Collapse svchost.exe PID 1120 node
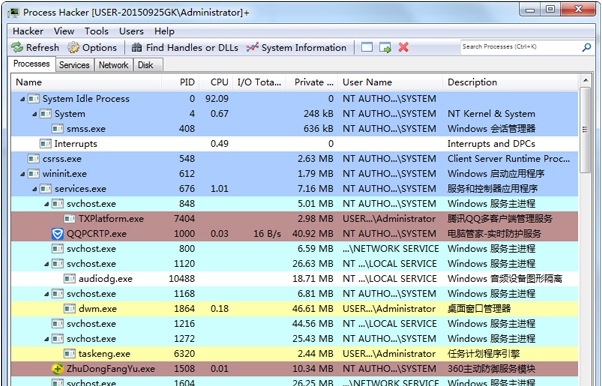The width and height of the screenshot is (602, 386). (x=46, y=264)
